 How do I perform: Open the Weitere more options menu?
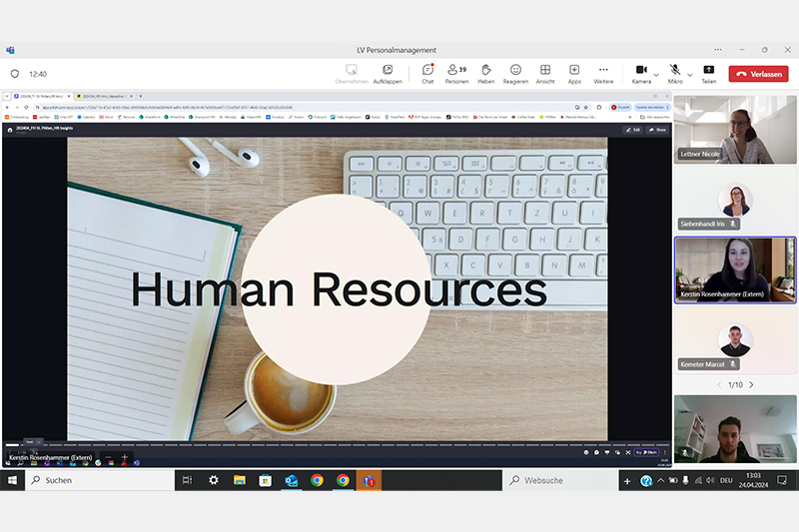[x=603, y=72]
